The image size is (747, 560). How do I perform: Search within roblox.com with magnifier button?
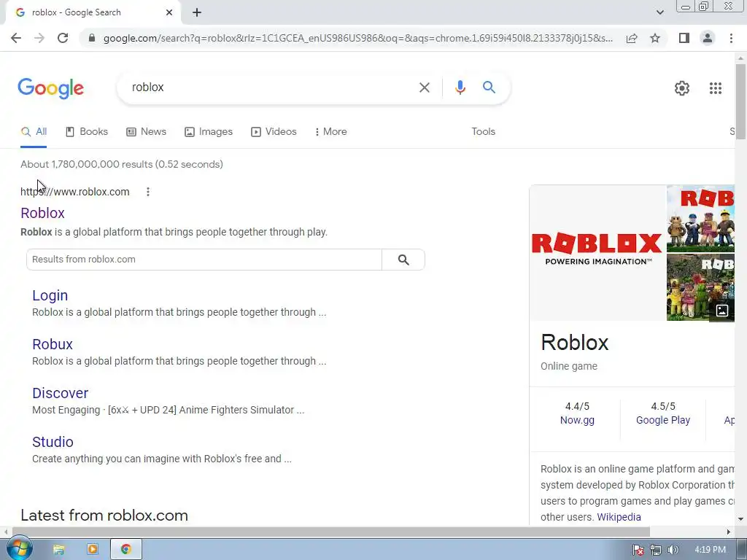click(403, 260)
